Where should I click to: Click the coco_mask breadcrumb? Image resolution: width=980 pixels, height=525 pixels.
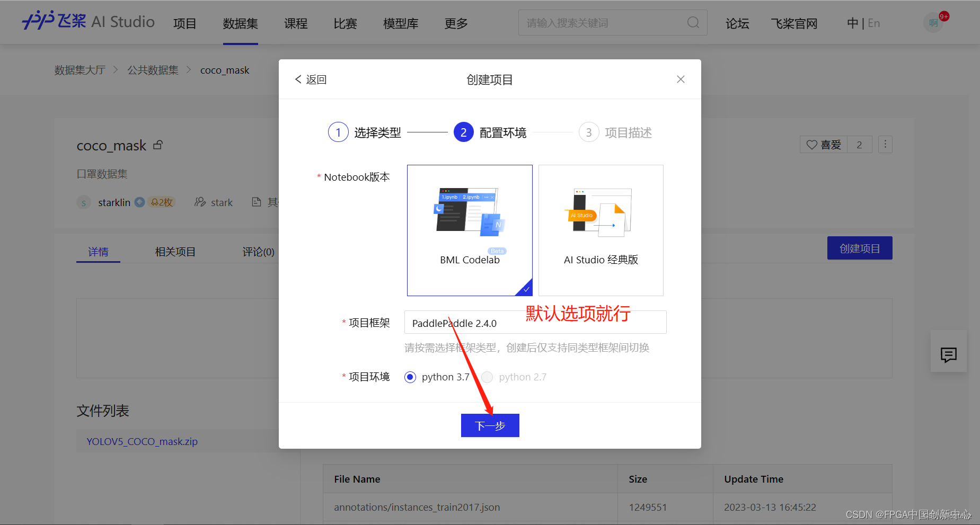[225, 70]
